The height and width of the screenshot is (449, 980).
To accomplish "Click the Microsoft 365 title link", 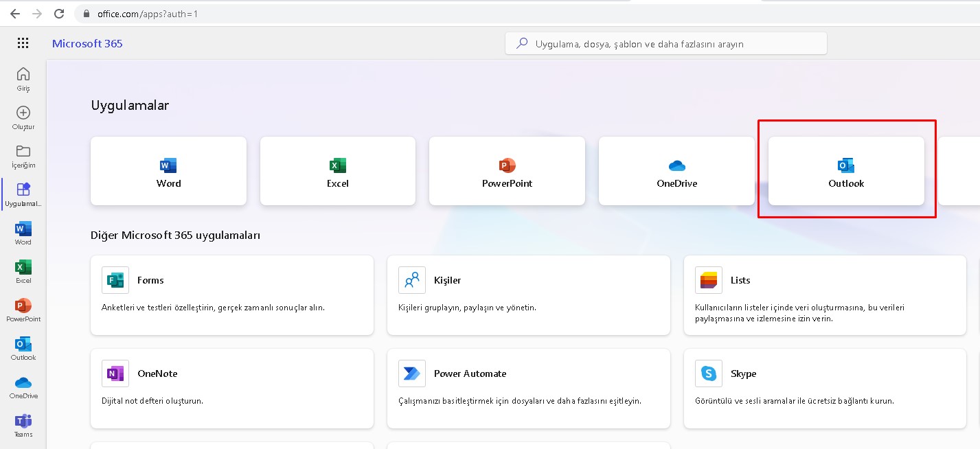I will pyautogui.click(x=87, y=43).
